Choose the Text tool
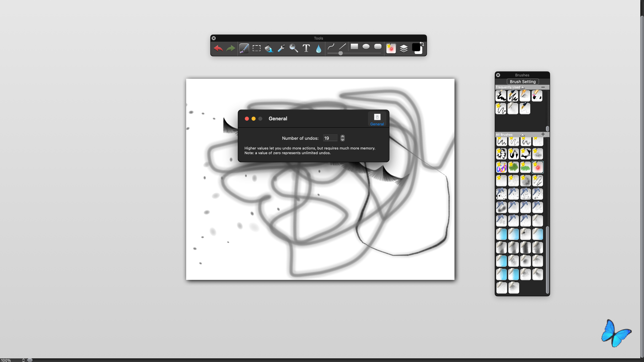Screen dimensions: 644x362 [306, 49]
